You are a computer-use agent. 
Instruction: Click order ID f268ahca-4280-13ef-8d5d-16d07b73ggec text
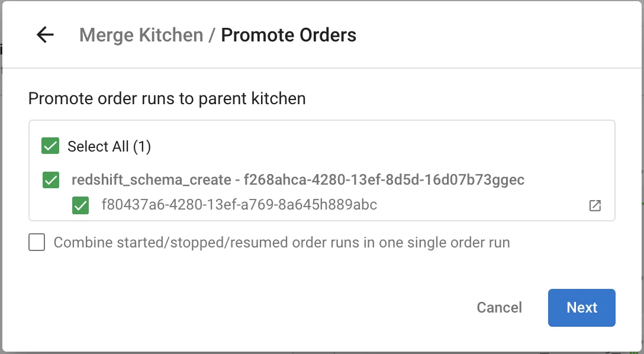(384, 179)
